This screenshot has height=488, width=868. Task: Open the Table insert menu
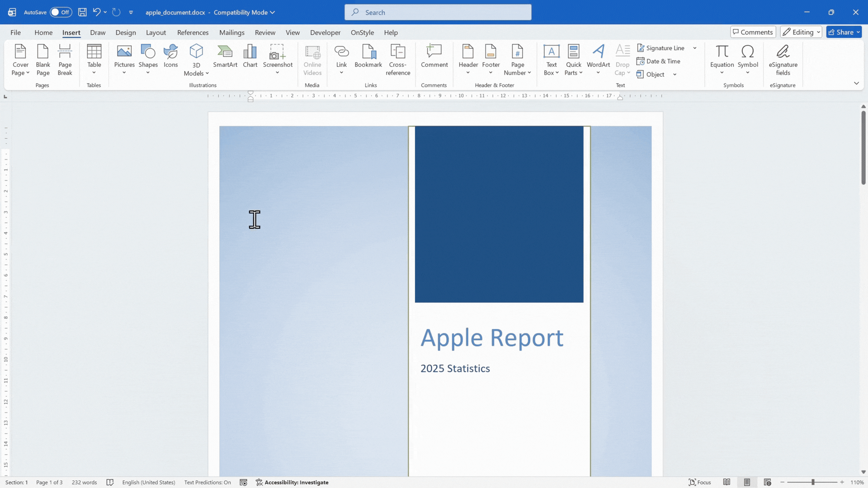tap(94, 60)
